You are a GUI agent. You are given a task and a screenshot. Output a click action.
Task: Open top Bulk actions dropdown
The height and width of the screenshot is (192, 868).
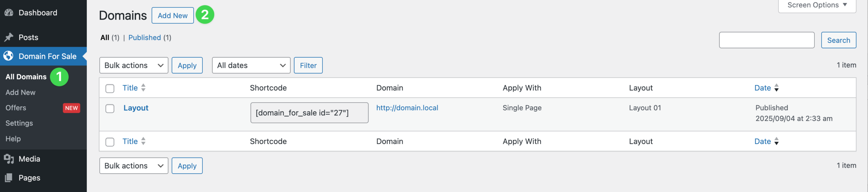(134, 65)
